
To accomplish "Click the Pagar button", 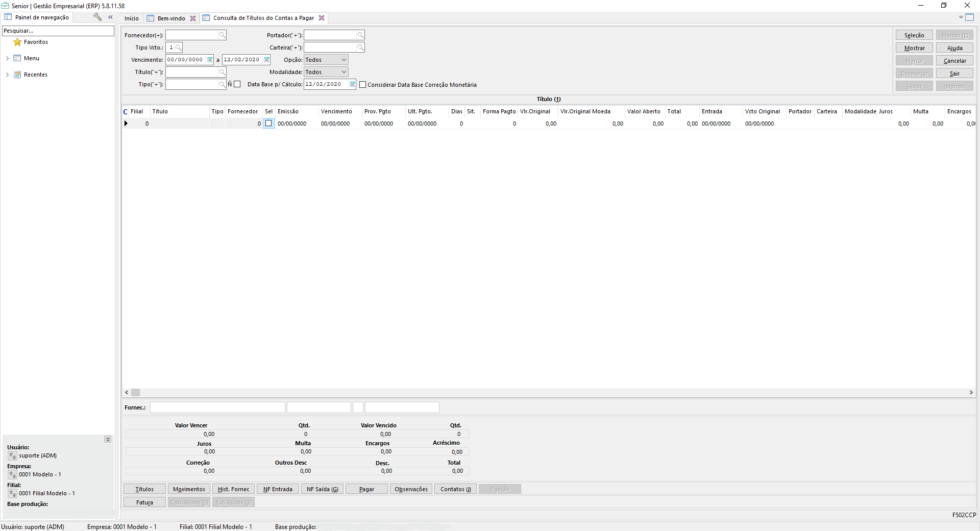I will pos(366,489).
